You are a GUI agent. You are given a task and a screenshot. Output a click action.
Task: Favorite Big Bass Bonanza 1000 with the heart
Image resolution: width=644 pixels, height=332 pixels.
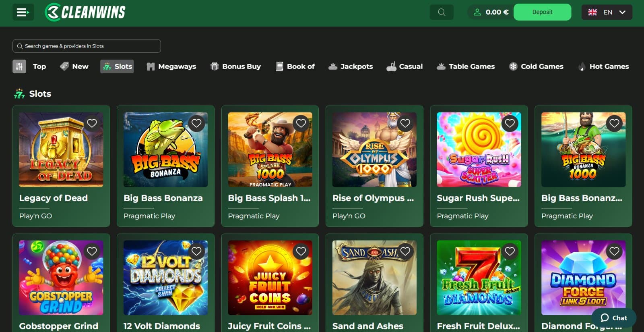(x=614, y=123)
